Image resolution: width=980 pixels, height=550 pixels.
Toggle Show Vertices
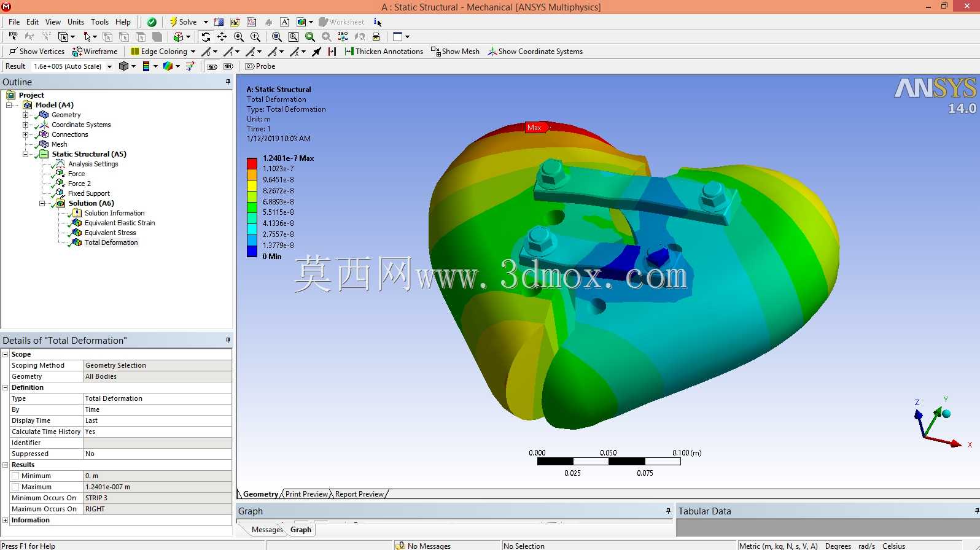(x=36, y=52)
